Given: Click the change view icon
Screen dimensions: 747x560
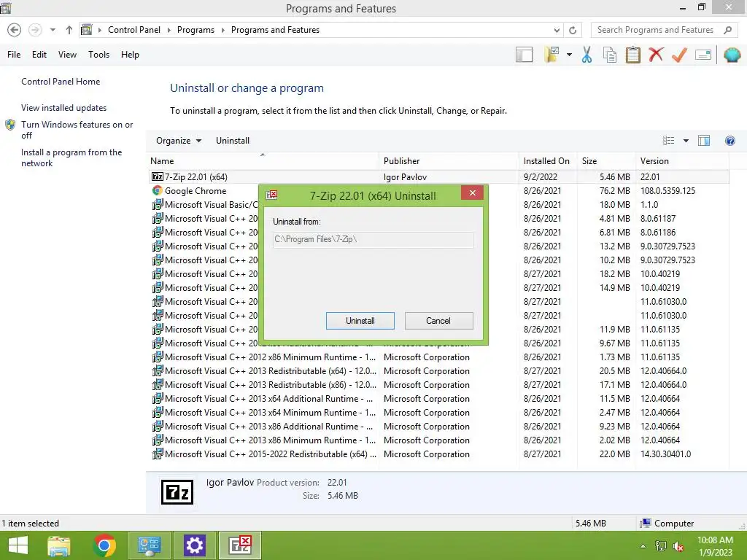Looking at the screenshot, I should click(x=668, y=141).
